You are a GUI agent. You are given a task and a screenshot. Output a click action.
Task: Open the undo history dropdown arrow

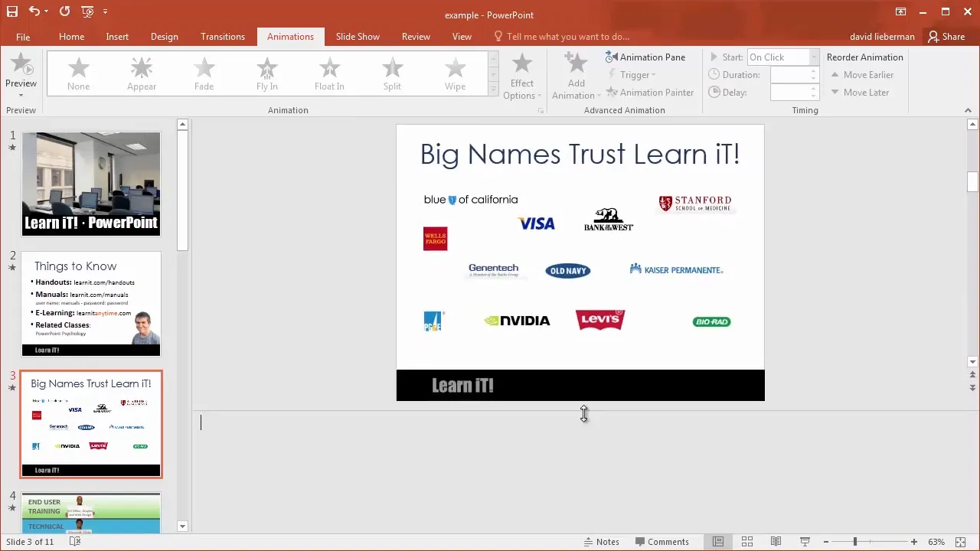click(x=46, y=12)
